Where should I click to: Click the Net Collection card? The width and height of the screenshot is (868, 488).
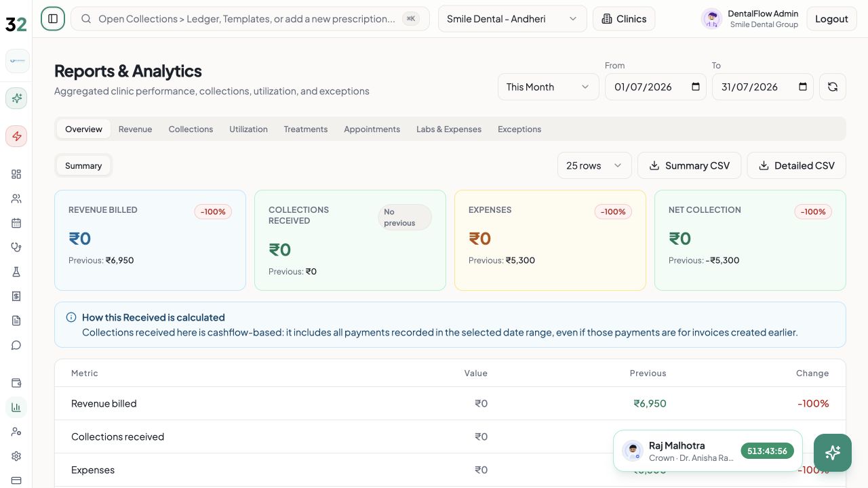click(750, 240)
